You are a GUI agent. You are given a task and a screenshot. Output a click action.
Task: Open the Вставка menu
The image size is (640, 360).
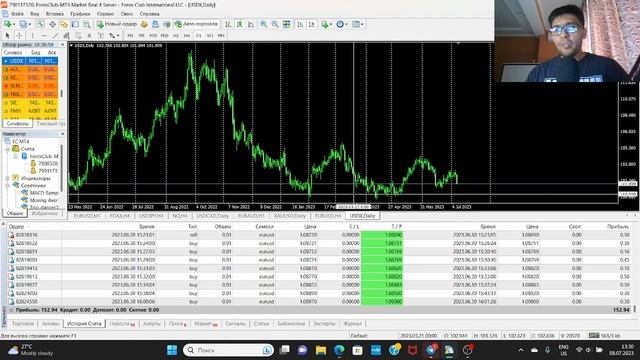pos(55,14)
